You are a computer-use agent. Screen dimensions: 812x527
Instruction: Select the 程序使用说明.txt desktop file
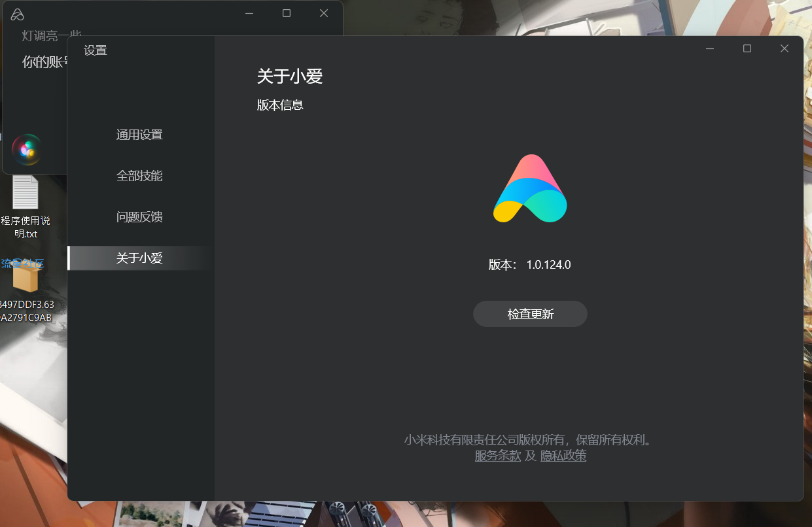pos(25,207)
